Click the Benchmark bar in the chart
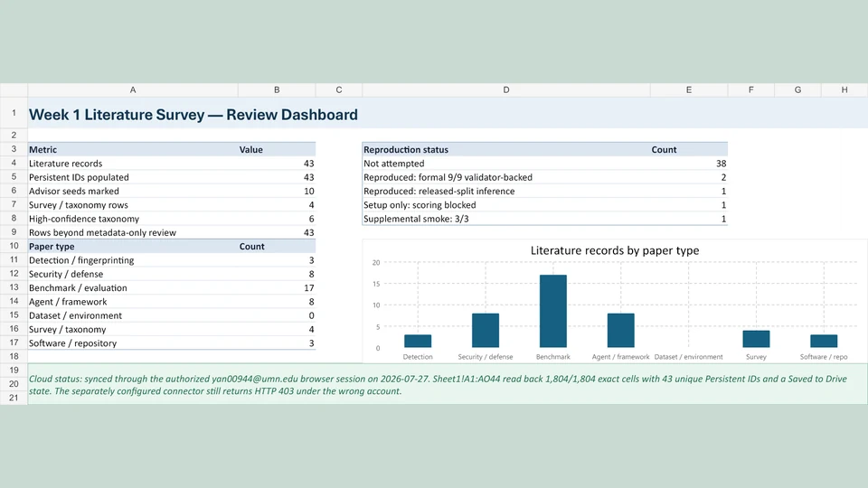868x488 pixels. (x=553, y=311)
